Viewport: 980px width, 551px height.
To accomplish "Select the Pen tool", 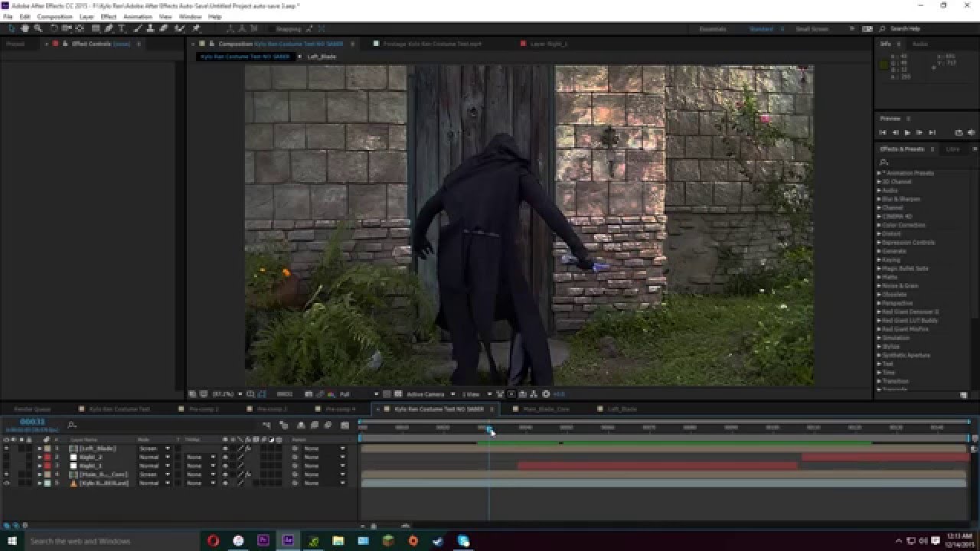I will tap(109, 28).
